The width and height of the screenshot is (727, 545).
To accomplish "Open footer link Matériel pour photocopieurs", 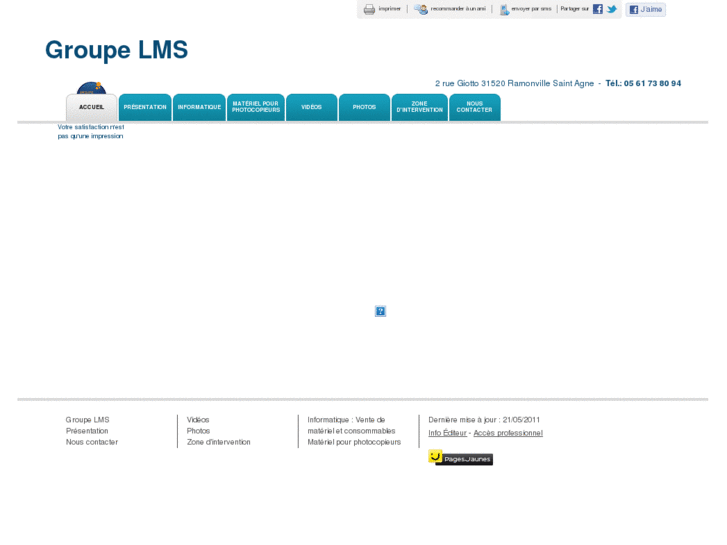I will (x=354, y=442).
